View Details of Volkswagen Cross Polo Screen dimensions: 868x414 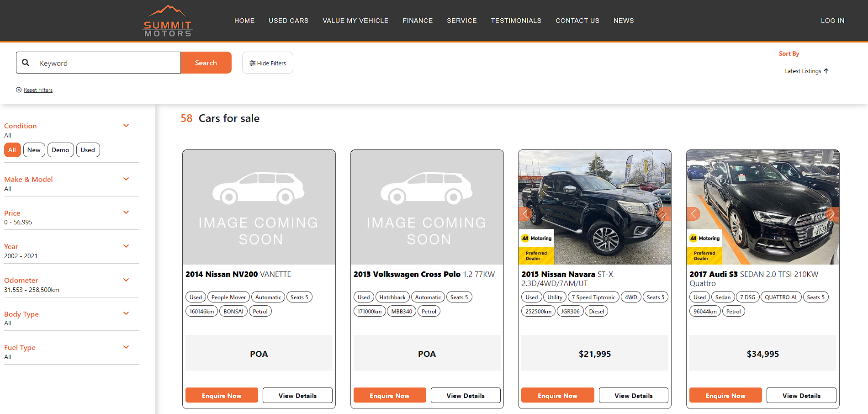466,395
